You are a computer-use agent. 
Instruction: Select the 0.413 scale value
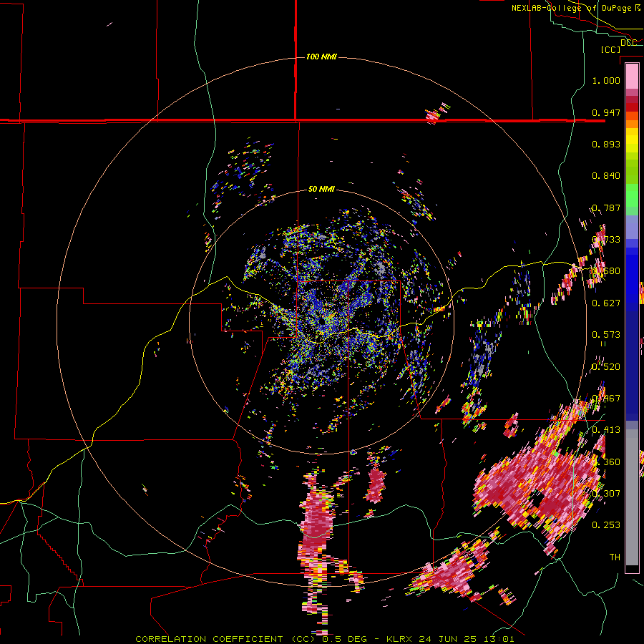(606, 430)
